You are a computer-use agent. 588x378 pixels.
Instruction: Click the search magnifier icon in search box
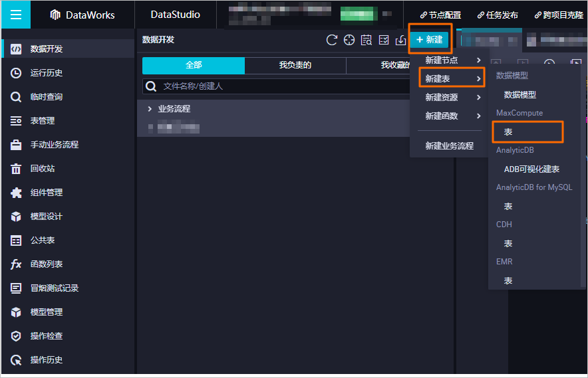(151, 86)
